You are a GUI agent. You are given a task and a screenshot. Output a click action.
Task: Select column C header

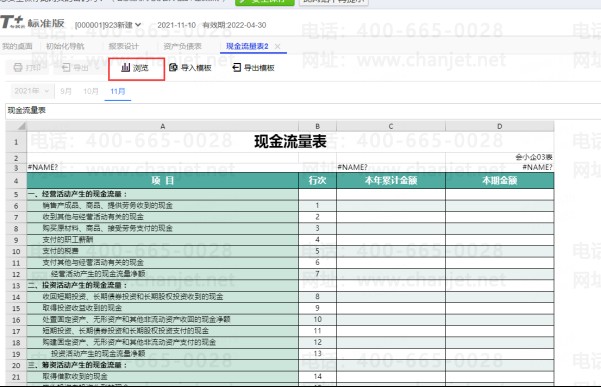(391, 126)
